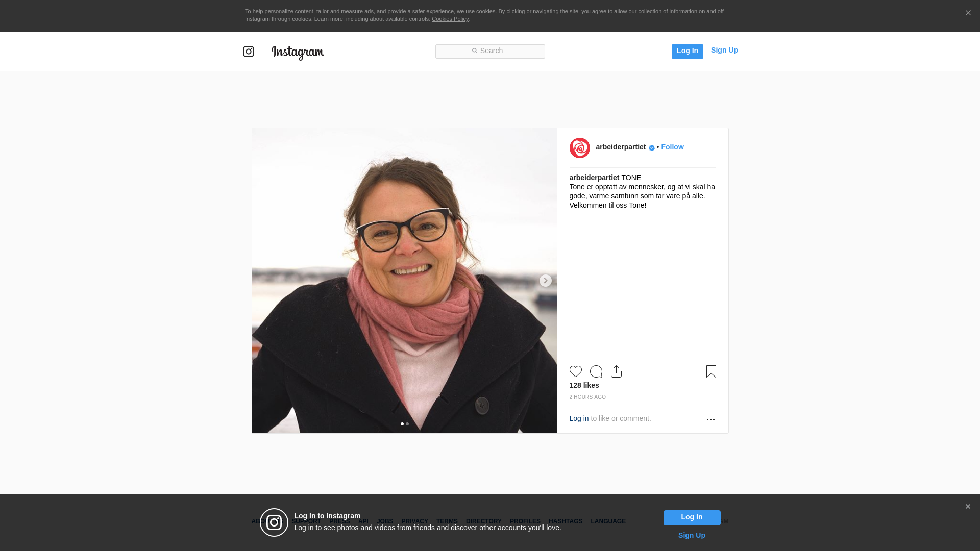
Task: Open the 2 HOURS AGO timestamp
Action: coord(587,397)
